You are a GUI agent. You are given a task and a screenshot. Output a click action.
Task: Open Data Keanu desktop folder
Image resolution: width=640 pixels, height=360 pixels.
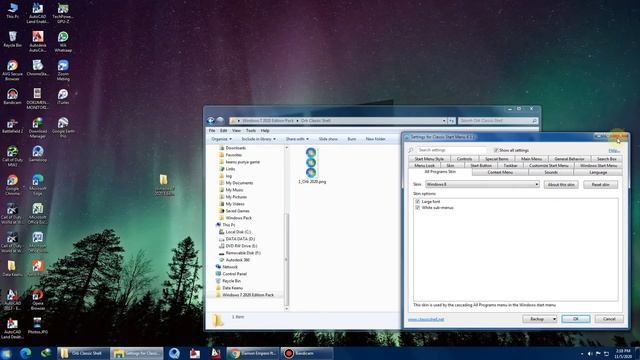coord(12,269)
